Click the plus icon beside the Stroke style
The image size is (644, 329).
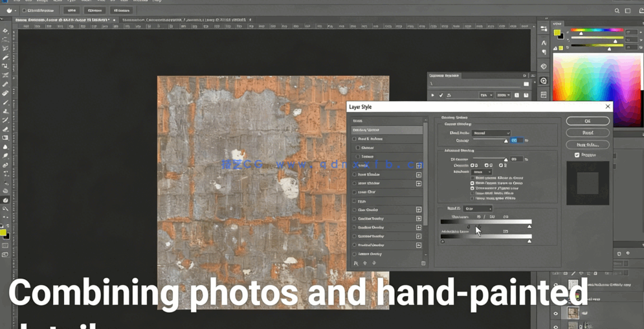(x=419, y=166)
